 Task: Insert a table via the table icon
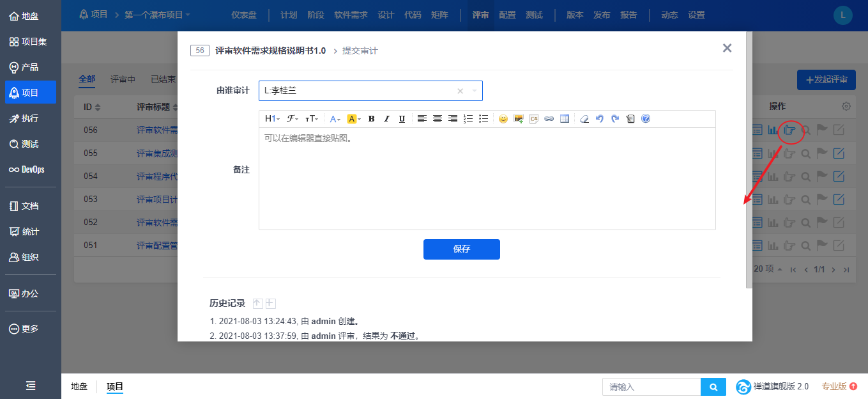[x=565, y=119]
